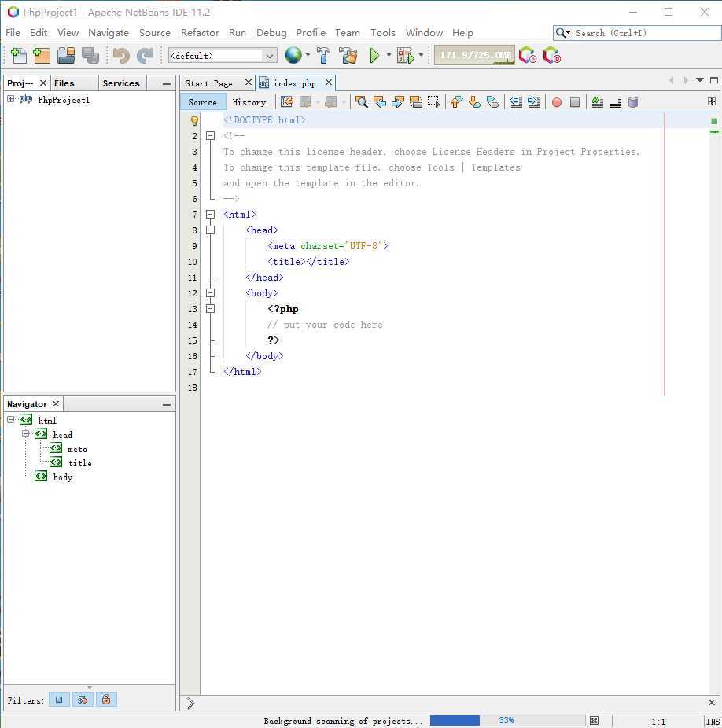Screen dimensions: 722x728
Task: Collapse the head node in Navigator
Action: (25, 434)
